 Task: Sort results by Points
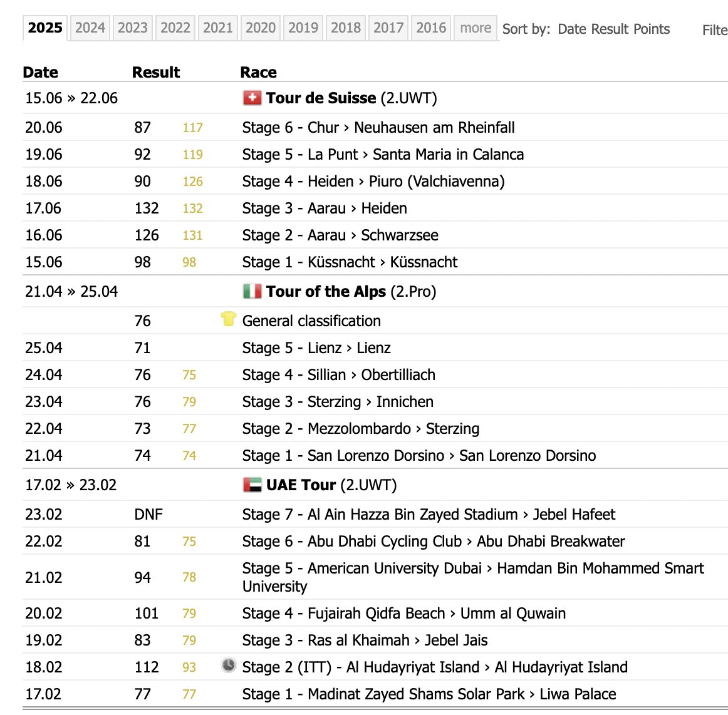pyautogui.click(x=652, y=29)
